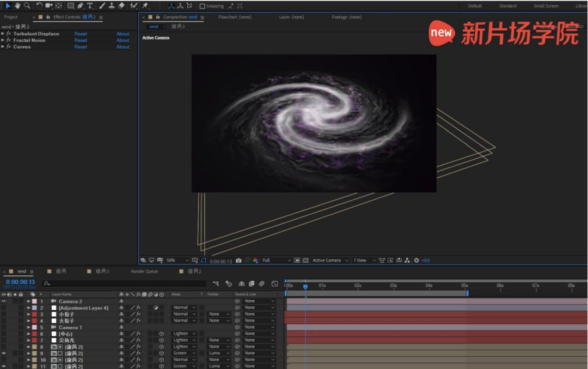Click the snapshot camera icon in viewer
Viewport: 588px width, 369px height.
click(238, 261)
